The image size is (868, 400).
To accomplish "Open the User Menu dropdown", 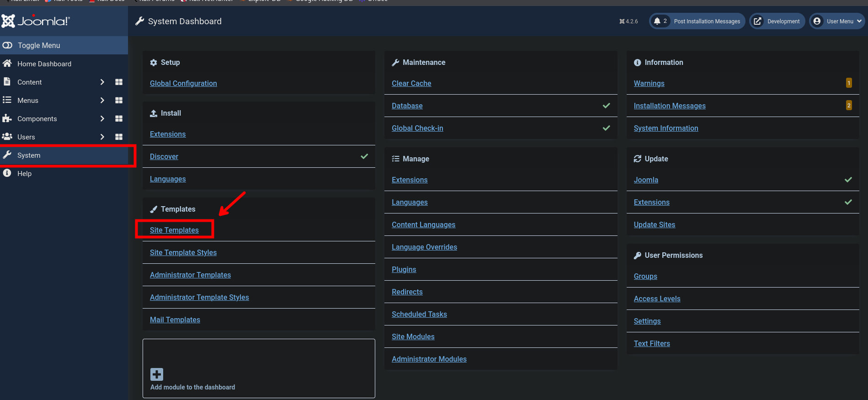I will tap(837, 21).
